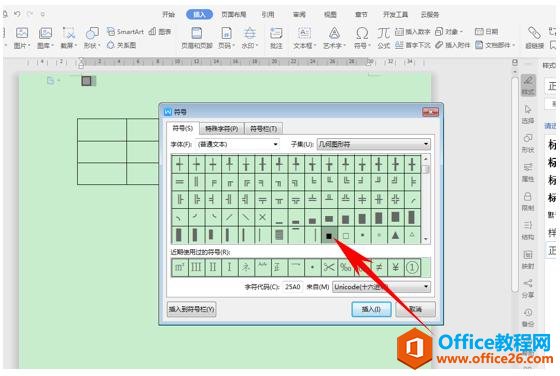Switch to the 页面布局 ribbon tab
Image resolution: width=560 pixels, height=376 pixels.
point(234,14)
